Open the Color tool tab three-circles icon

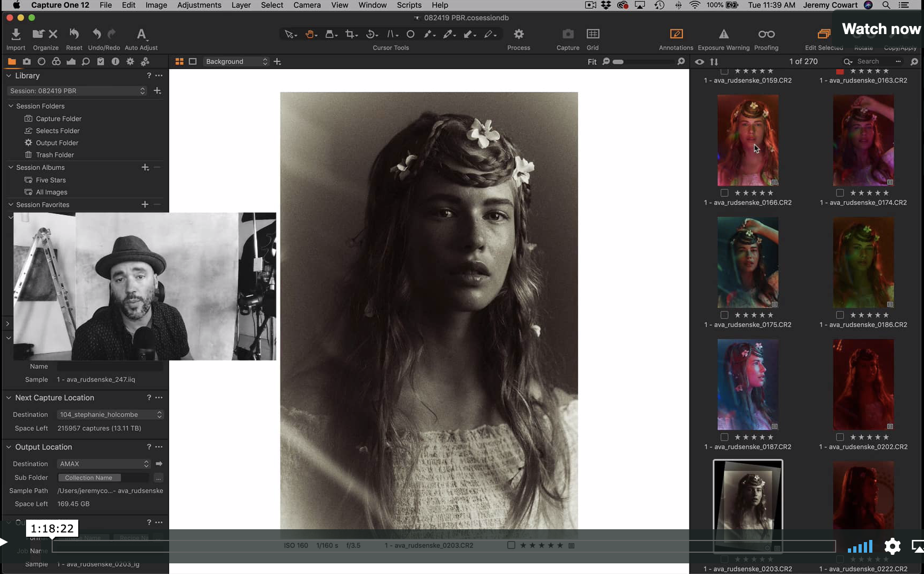click(x=56, y=62)
